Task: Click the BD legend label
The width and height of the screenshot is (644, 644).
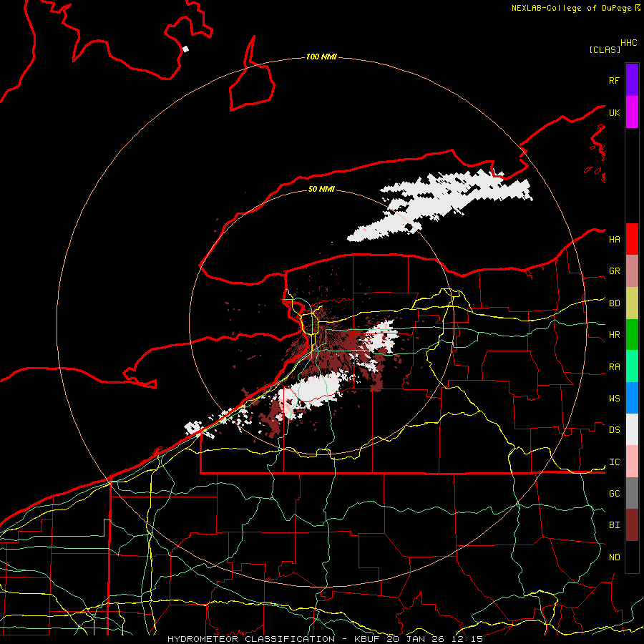Action: coord(615,303)
